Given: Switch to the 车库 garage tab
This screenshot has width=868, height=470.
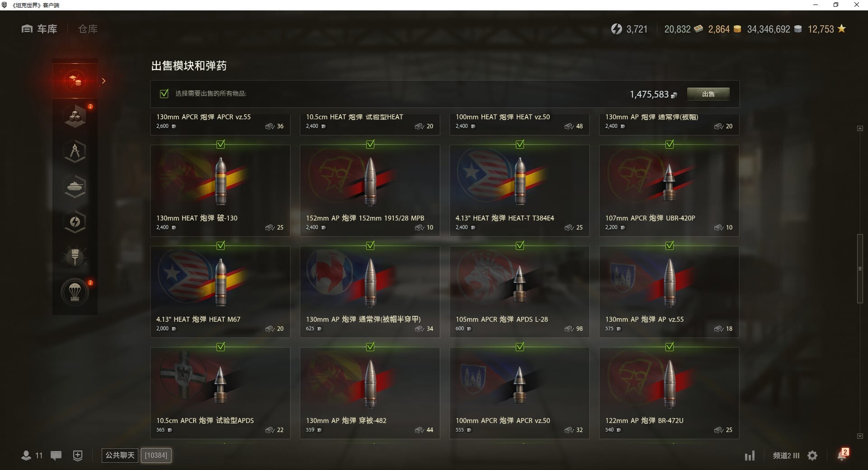Looking at the screenshot, I should (39, 29).
